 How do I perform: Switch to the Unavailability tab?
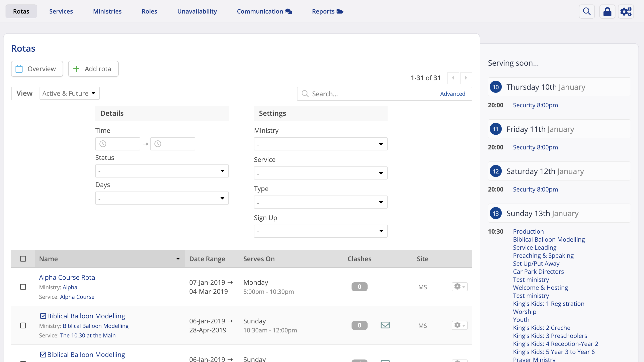(197, 12)
